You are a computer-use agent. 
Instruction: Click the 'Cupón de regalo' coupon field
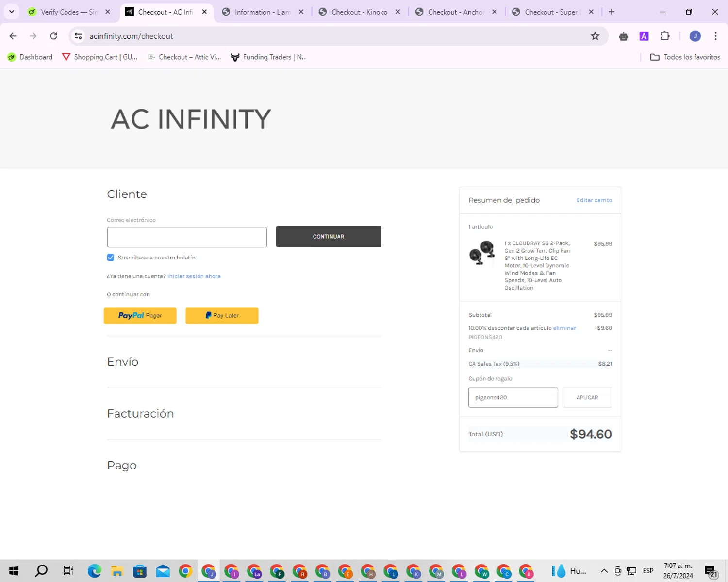[513, 397]
